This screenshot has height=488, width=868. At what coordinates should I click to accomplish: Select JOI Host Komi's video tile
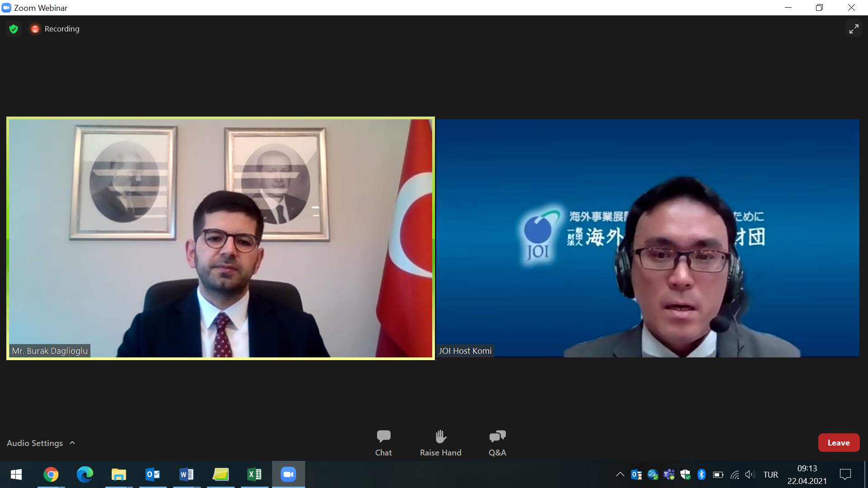coord(647,238)
